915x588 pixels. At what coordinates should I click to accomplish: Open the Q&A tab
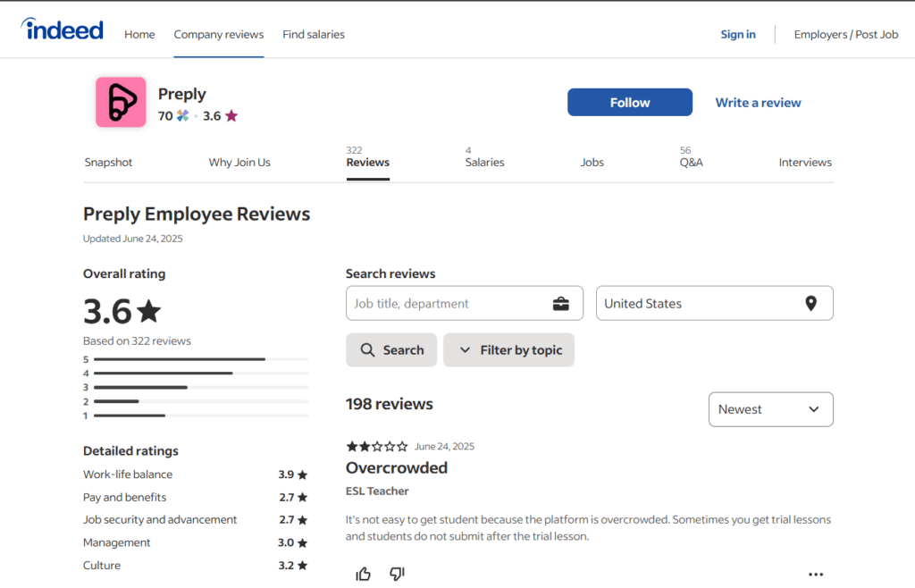click(691, 163)
